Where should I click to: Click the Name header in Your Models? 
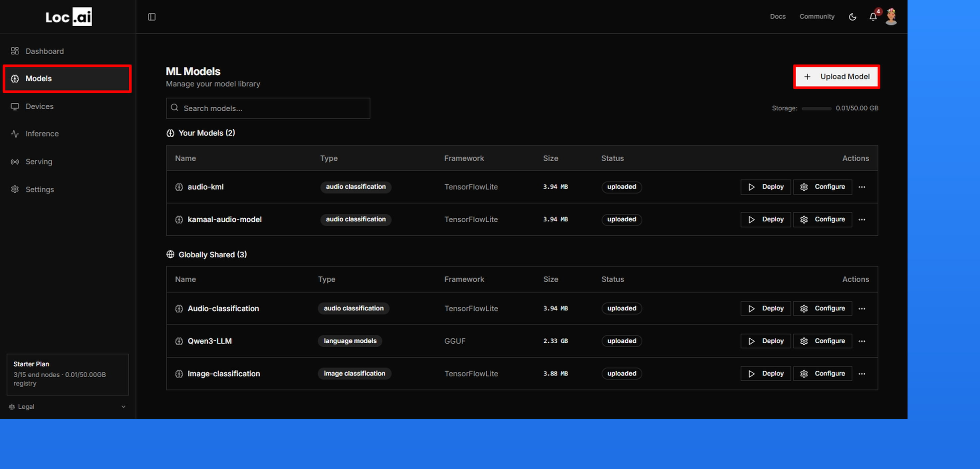185,158
